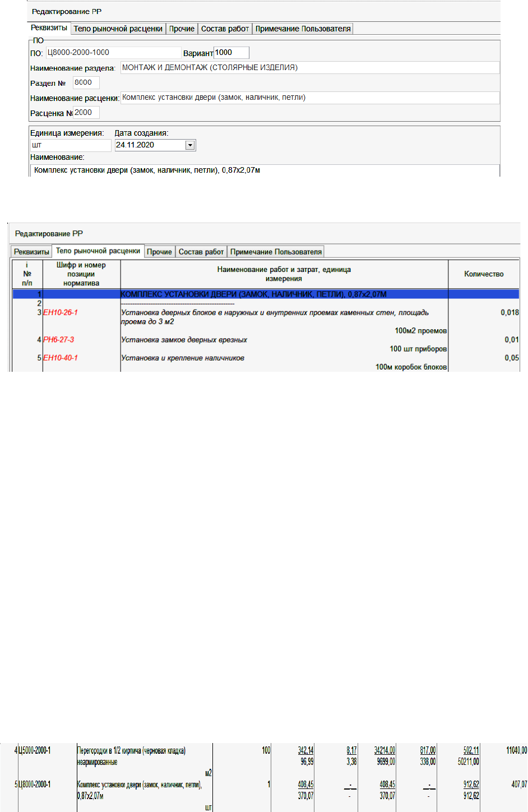The height and width of the screenshot is (812, 528).
Task: Click unit text 100м коробок блоков
Action: [411, 367]
